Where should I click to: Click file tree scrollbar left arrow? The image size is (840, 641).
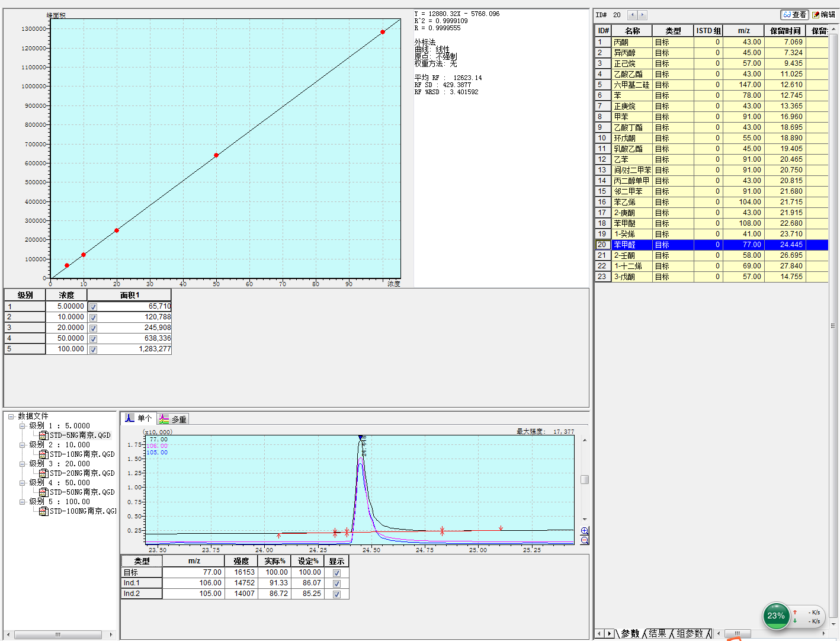(x=8, y=634)
